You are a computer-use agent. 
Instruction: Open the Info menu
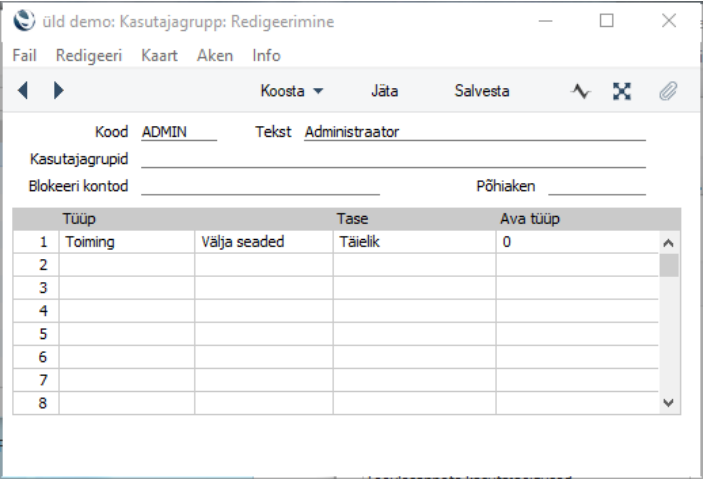pyautogui.click(x=266, y=56)
